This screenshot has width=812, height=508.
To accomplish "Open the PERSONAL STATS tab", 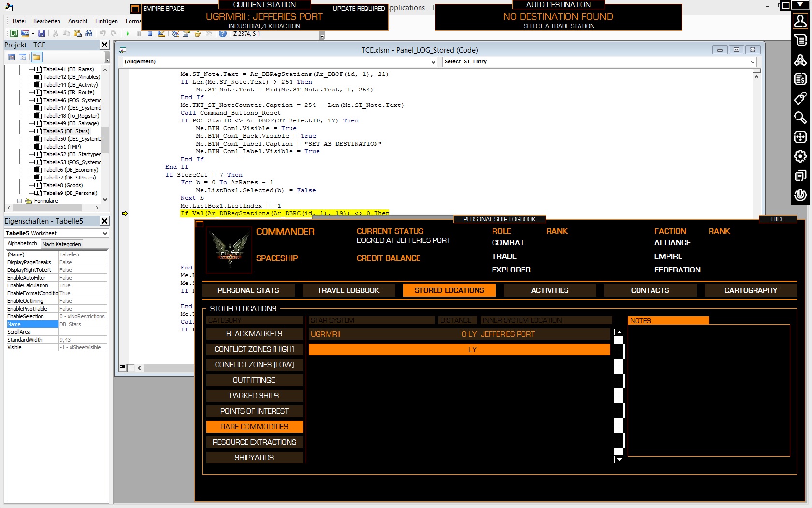I will click(x=248, y=290).
